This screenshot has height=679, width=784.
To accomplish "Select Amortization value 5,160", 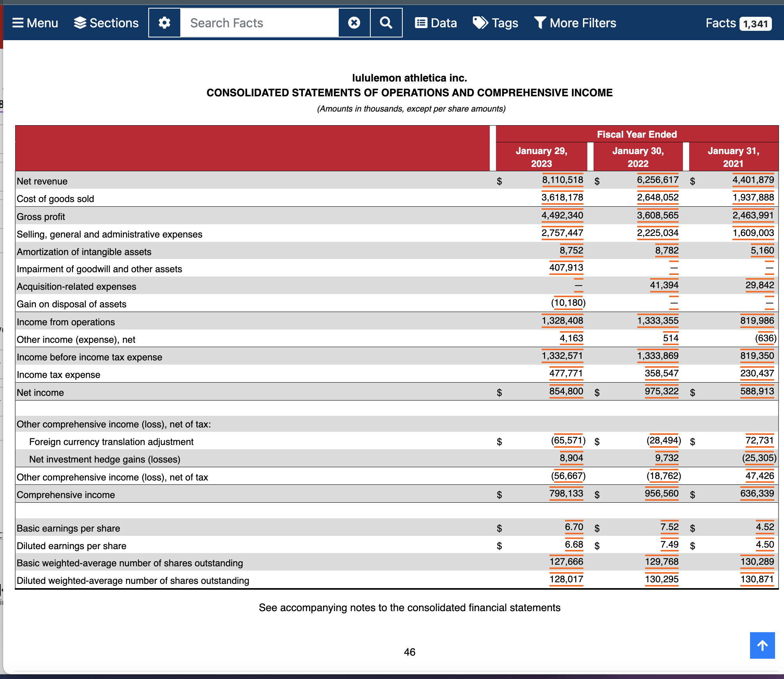I will pyautogui.click(x=762, y=250).
